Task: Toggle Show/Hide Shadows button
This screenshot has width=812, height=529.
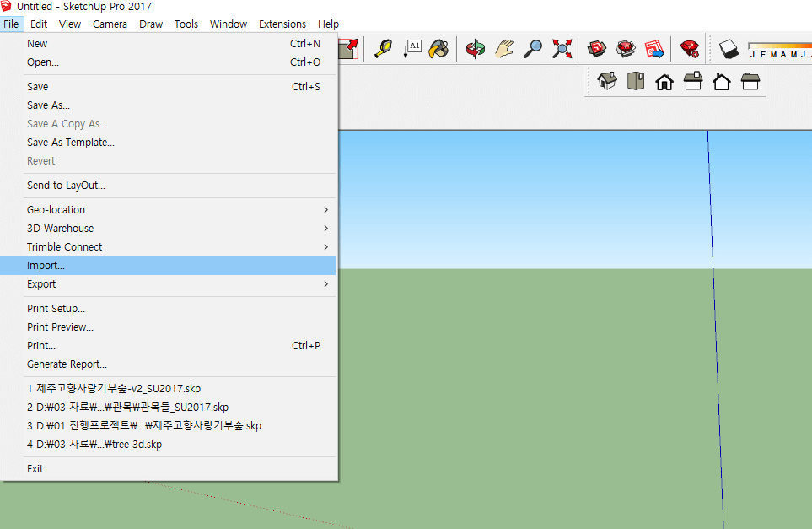Action: point(729,49)
